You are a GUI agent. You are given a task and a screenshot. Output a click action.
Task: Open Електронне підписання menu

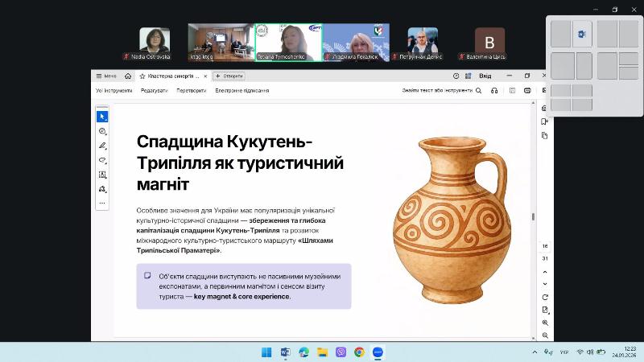coord(242,91)
